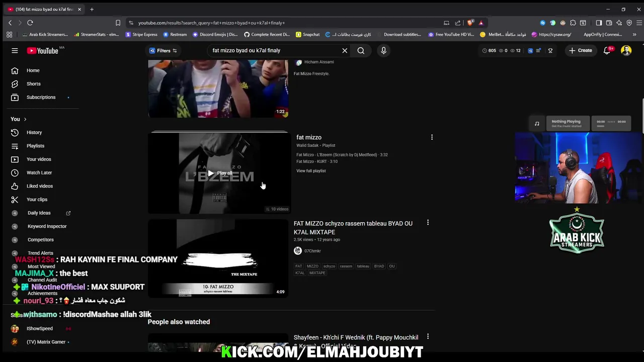644x362 pixels.
Task: Expand the You section chevron
Action: coord(25,119)
